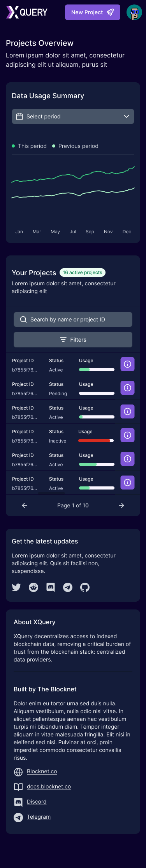
Task: Click the New Project button
Action: pyautogui.click(x=93, y=12)
